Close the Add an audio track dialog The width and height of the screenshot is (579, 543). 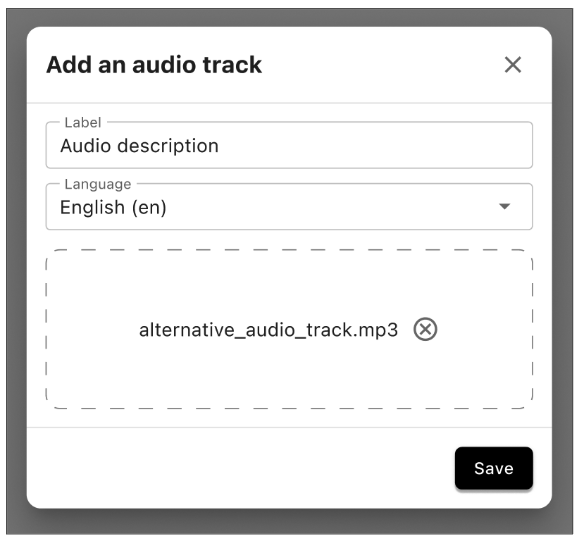click(x=513, y=65)
